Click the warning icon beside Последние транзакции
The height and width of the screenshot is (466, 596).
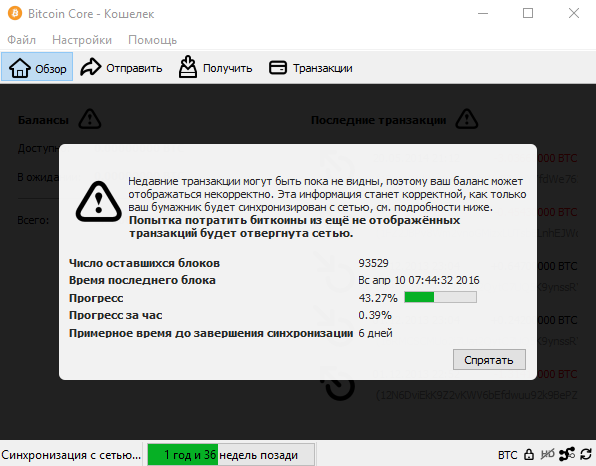[467, 119]
